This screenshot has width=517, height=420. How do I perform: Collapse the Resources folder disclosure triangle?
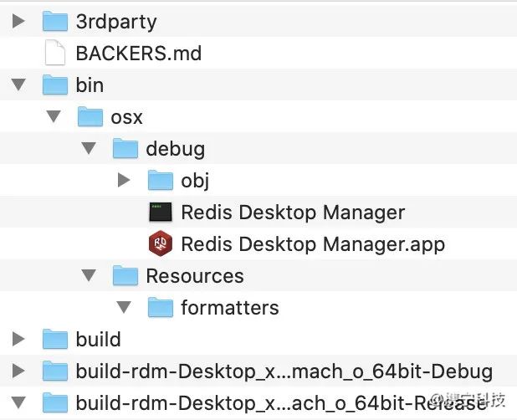click(x=89, y=275)
